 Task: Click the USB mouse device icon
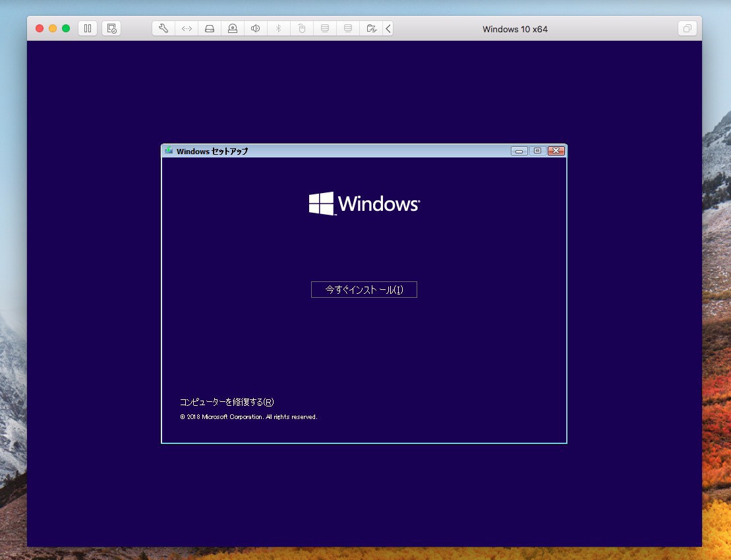302,28
